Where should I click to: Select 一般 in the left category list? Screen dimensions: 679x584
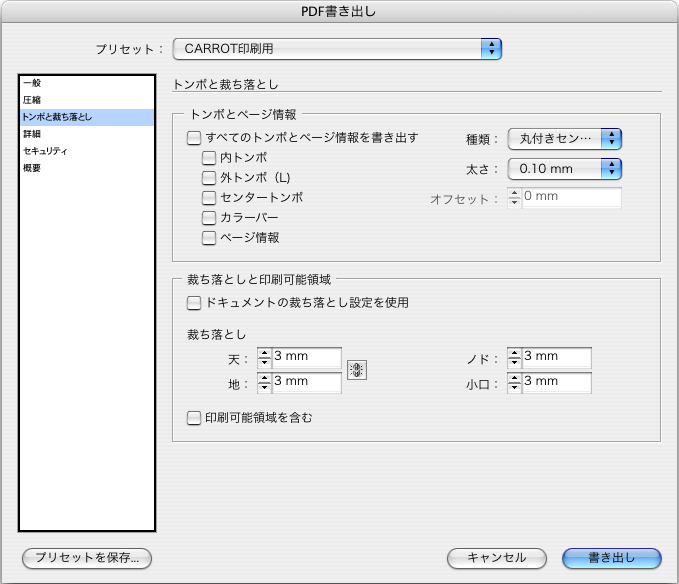pyautogui.click(x=87, y=83)
